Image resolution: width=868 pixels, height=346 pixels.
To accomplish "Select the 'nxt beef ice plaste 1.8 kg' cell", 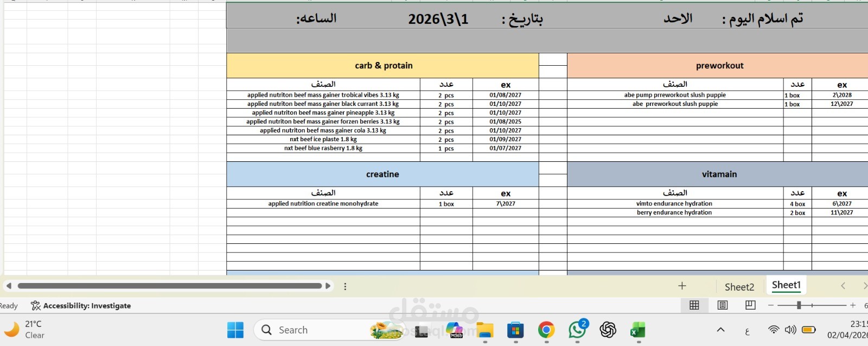I will point(323,139).
